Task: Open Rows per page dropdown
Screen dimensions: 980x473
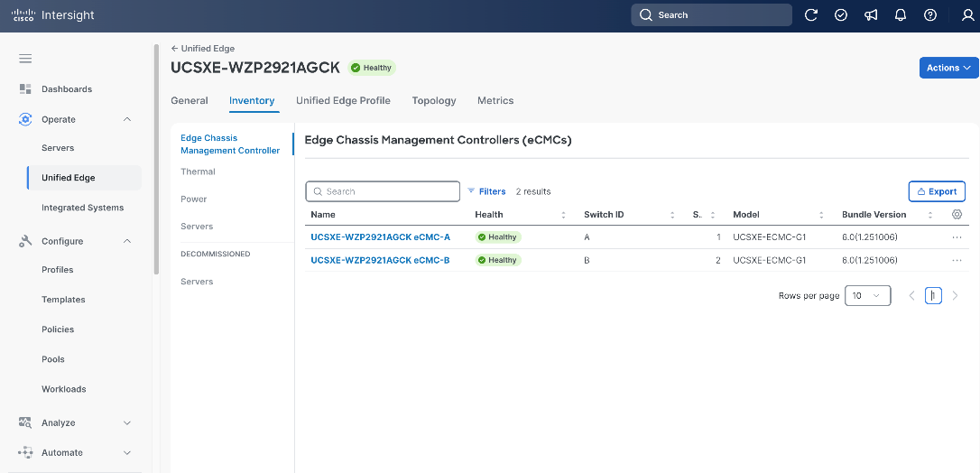Action: pos(867,295)
